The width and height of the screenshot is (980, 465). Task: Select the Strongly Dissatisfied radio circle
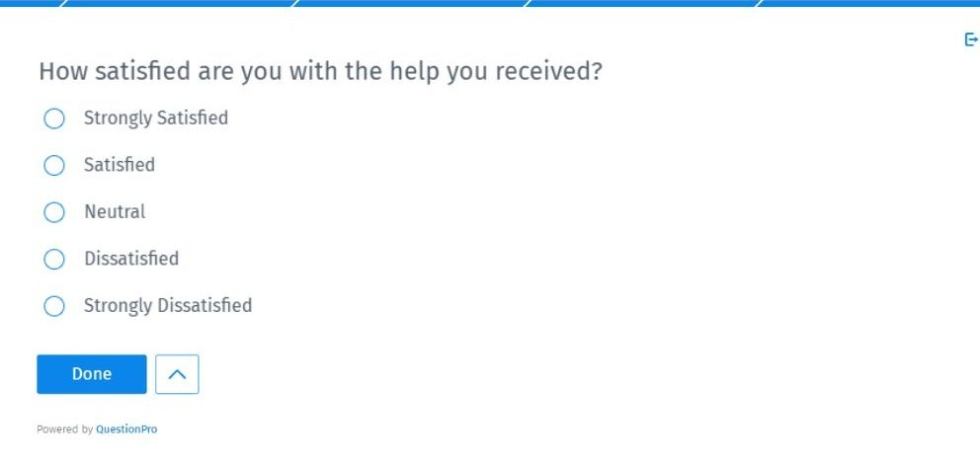pos(54,306)
